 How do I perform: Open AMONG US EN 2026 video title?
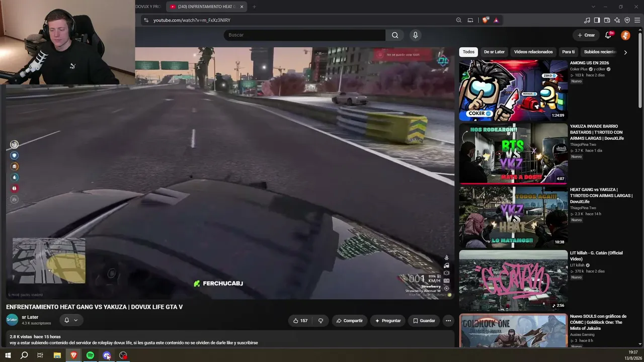[x=589, y=63]
